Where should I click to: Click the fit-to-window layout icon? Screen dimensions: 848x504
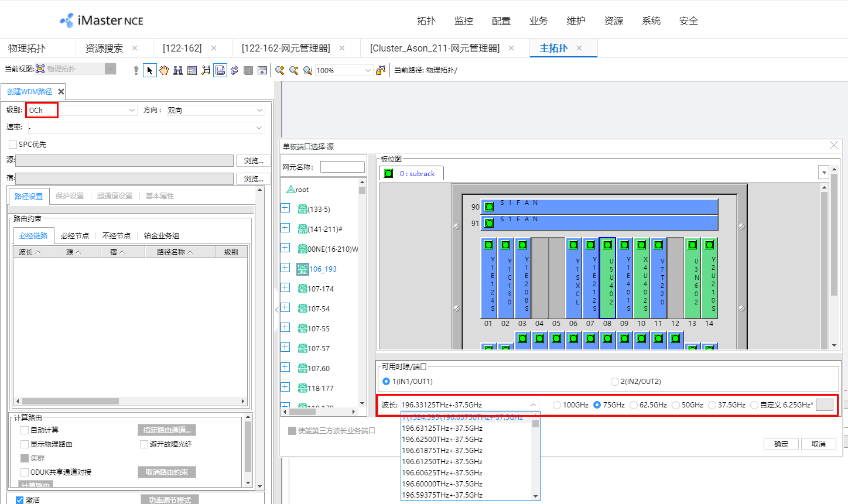coord(206,70)
